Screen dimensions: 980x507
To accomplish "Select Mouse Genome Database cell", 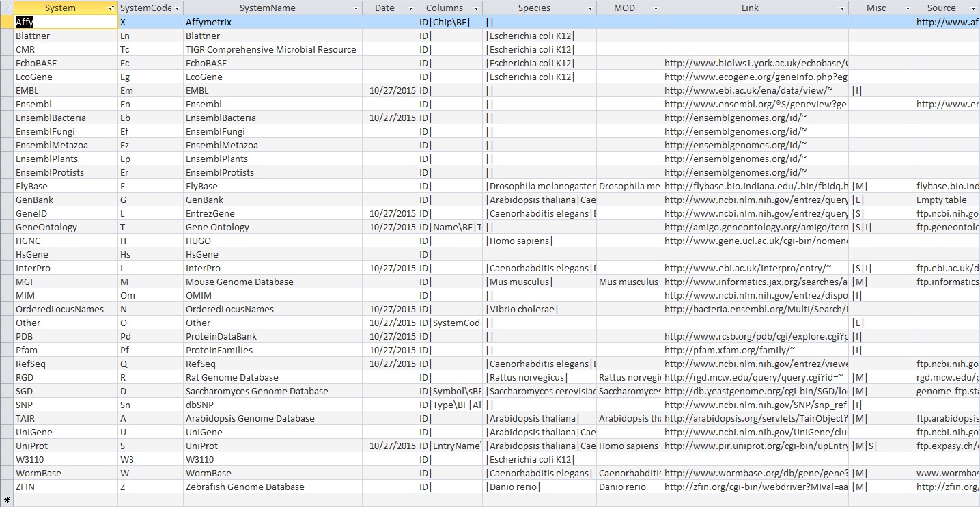I will click(273, 282).
